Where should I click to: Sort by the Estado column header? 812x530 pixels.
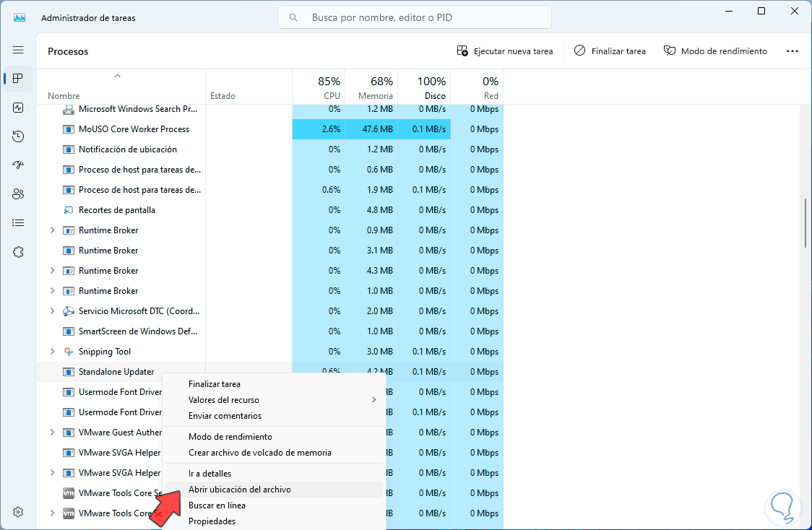click(249, 87)
